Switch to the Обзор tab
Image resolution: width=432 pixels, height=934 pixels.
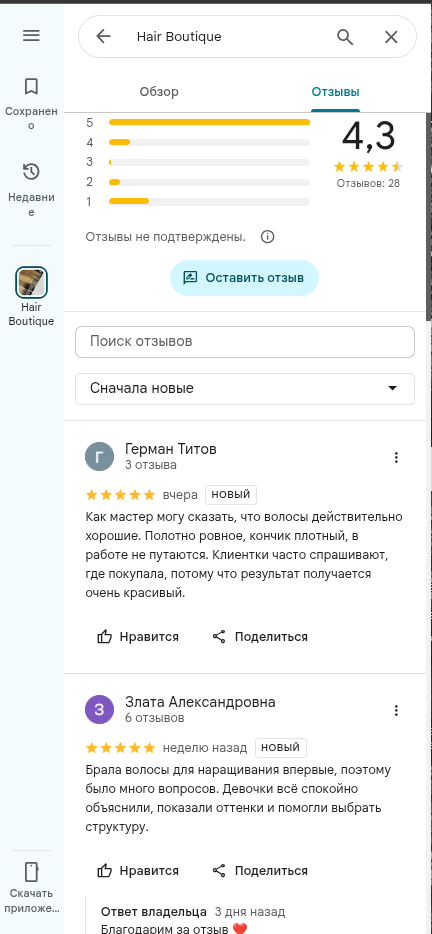(x=159, y=92)
